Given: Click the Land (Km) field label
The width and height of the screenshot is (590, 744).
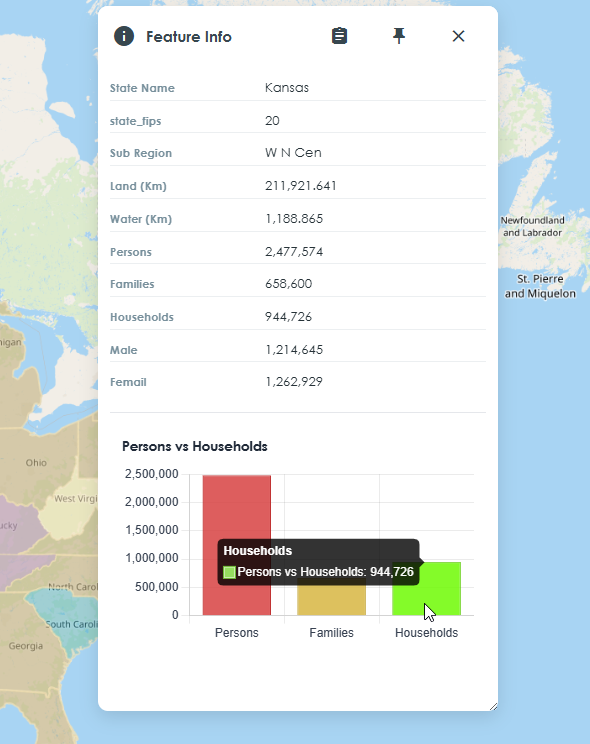Looking at the screenshot, I should pyautogui.click(x=138, y=186).
